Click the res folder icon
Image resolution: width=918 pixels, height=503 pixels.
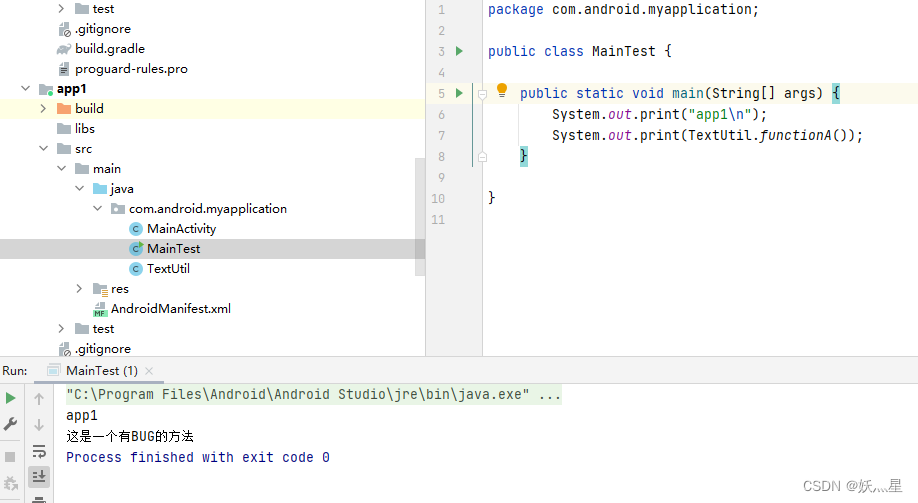pos(100,289)
